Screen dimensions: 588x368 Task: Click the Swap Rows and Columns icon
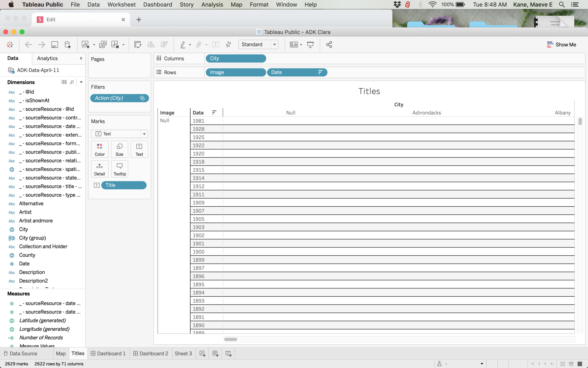click(137, 45)
